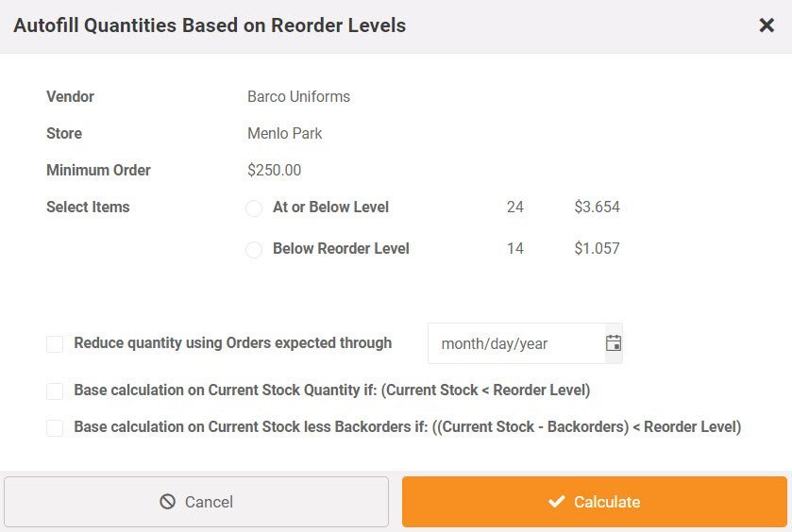Open the calendar date picker icon

(614, 343)
